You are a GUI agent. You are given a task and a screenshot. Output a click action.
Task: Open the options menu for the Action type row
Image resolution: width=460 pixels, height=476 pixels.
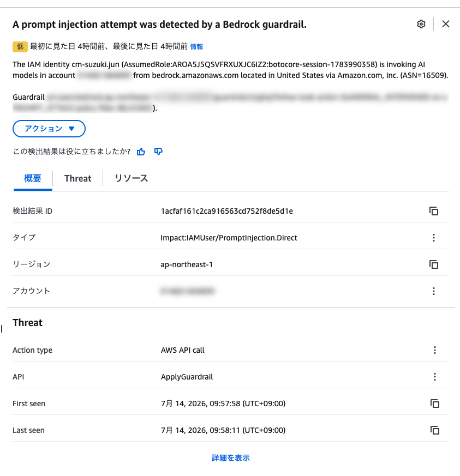(435, 350)
